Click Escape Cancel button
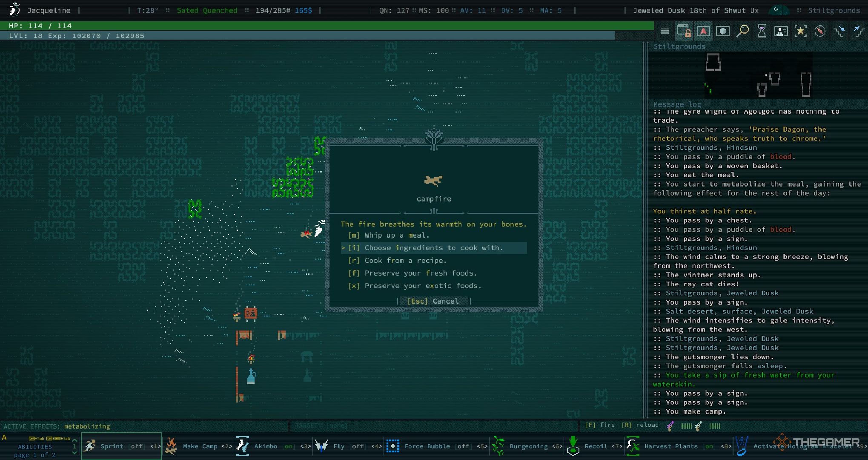This screenshot has height=460, width=868. pos(433,301)
